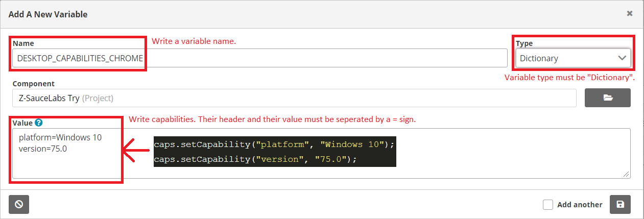Click the 'Add A New Variable' title
Viewport: 644px width, 219px height.
pos(48,14)
